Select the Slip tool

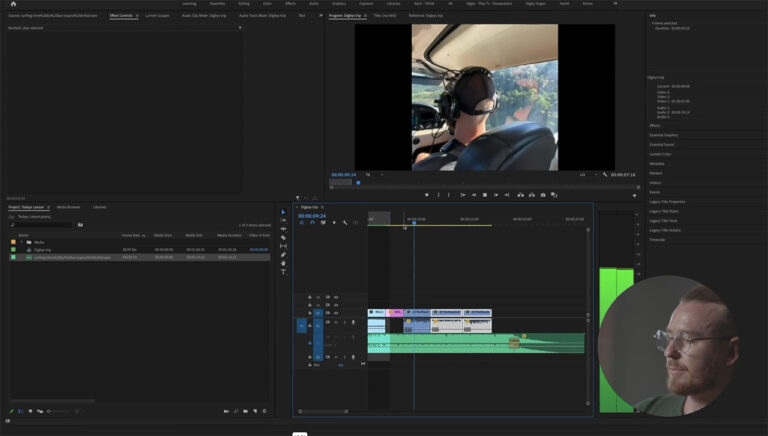point(283,246)
